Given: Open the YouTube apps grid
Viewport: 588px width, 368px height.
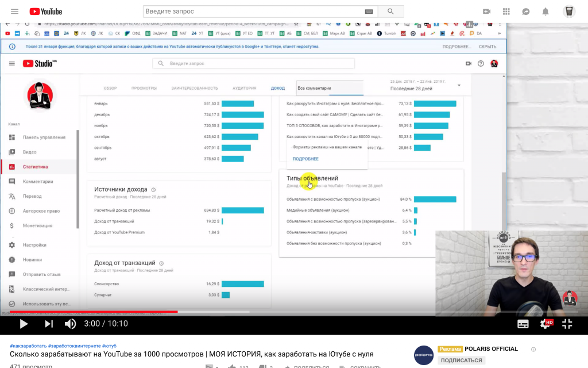Looking at the screenshot, I should tap(506, 11).
